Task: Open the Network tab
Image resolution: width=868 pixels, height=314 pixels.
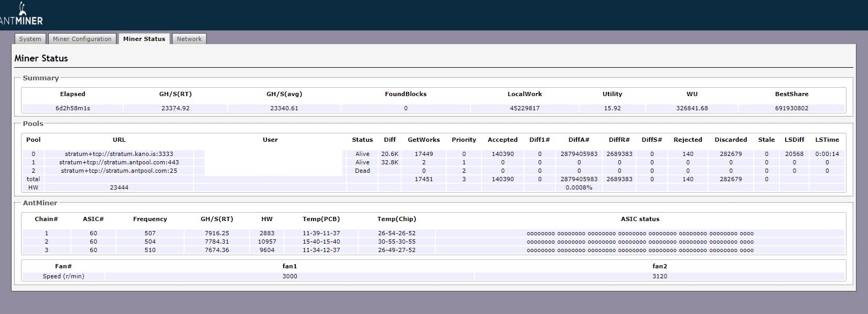Action: tap(189, 39)
